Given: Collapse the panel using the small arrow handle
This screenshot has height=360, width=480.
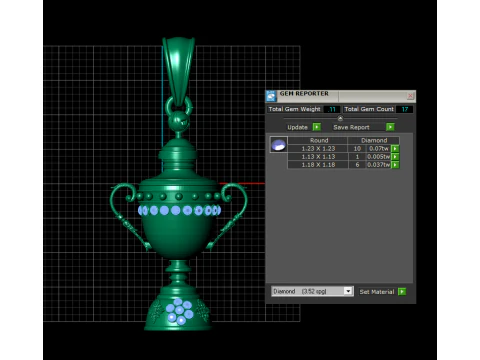Looking at the screenshot, I should [x=340, y=118].
